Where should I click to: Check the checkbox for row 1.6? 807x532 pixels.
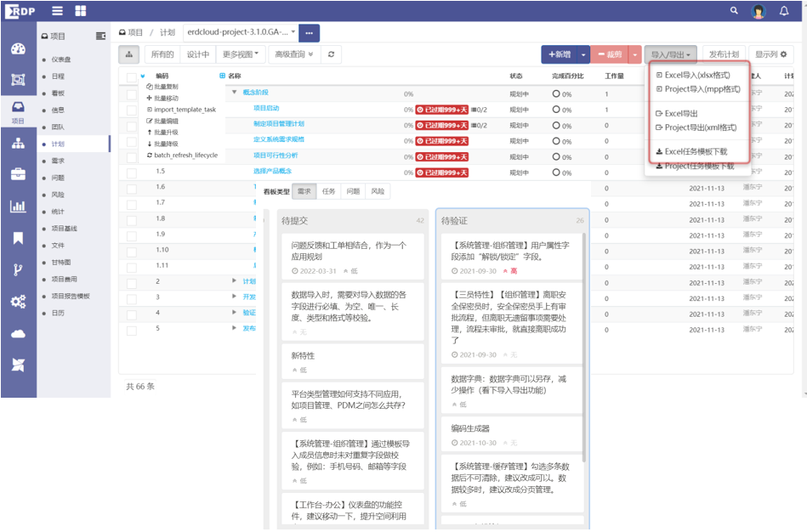(131, 187)
